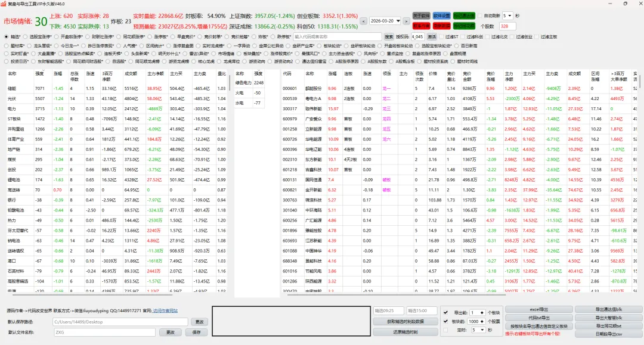
Task: Toggle the 过滤科创 checkbox
Action: point(463,37)
